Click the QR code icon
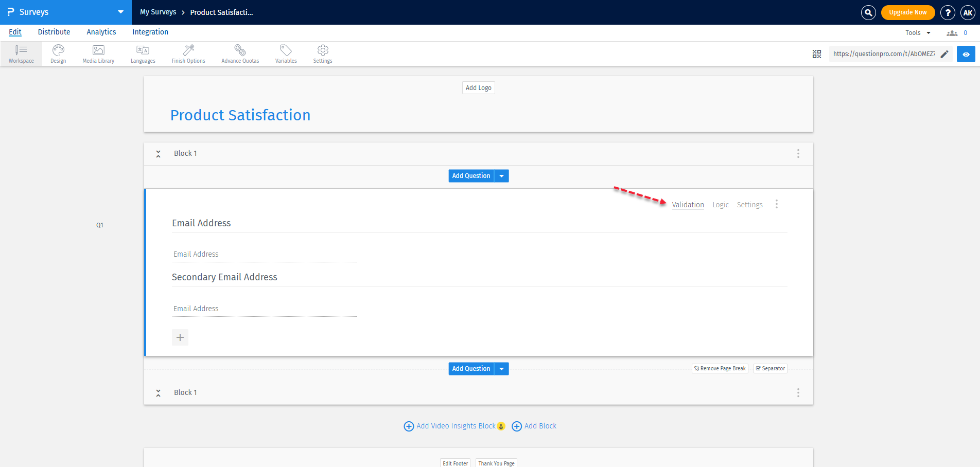The width and height of the screenshot is (980, 467). point(817,54)
